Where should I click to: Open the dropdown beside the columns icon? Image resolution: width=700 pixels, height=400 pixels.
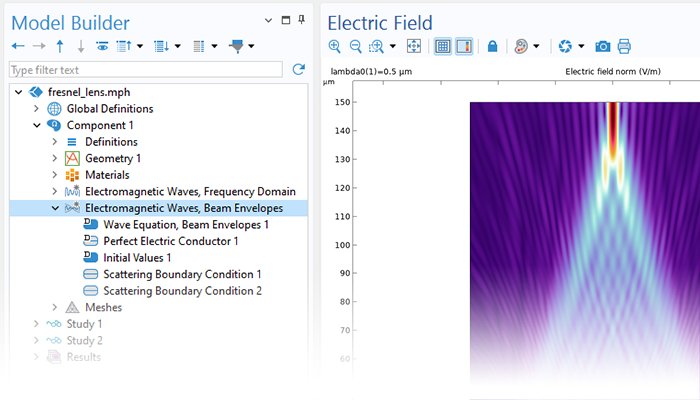[x=214, y=46]
